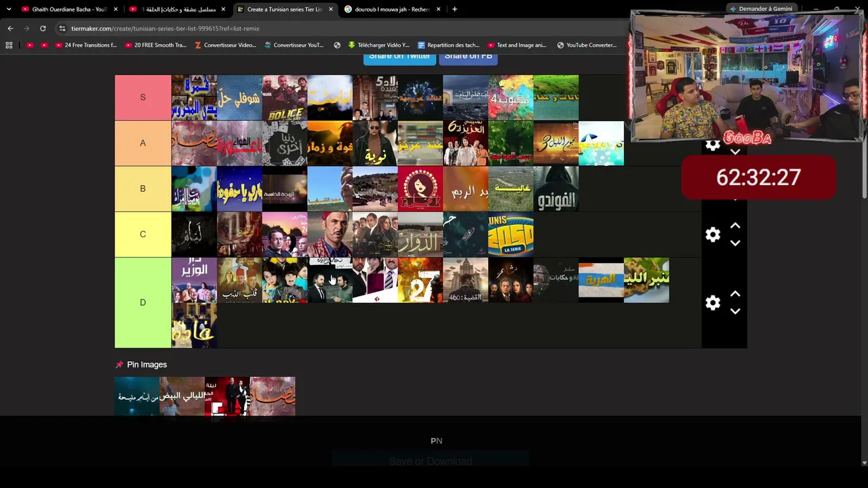Screen dimensions: 868x488
Task: Select the الدوار thumbnail in C tier
Action: click(420, 235)
